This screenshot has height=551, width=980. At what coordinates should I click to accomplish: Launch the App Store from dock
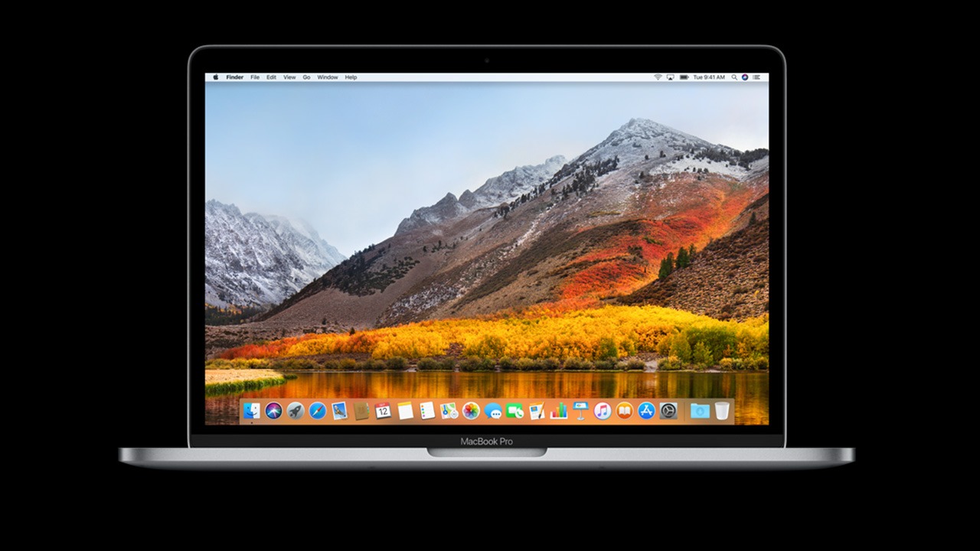tap(647, 411)
